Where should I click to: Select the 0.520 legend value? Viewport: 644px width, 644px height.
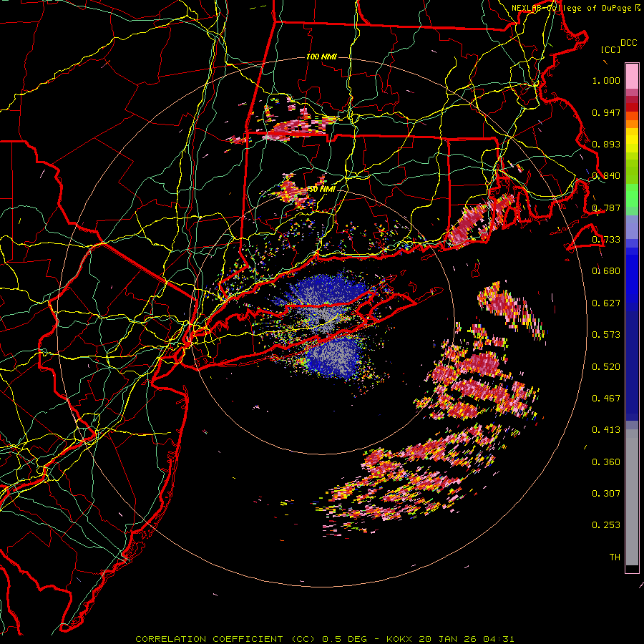coord(606,366)
